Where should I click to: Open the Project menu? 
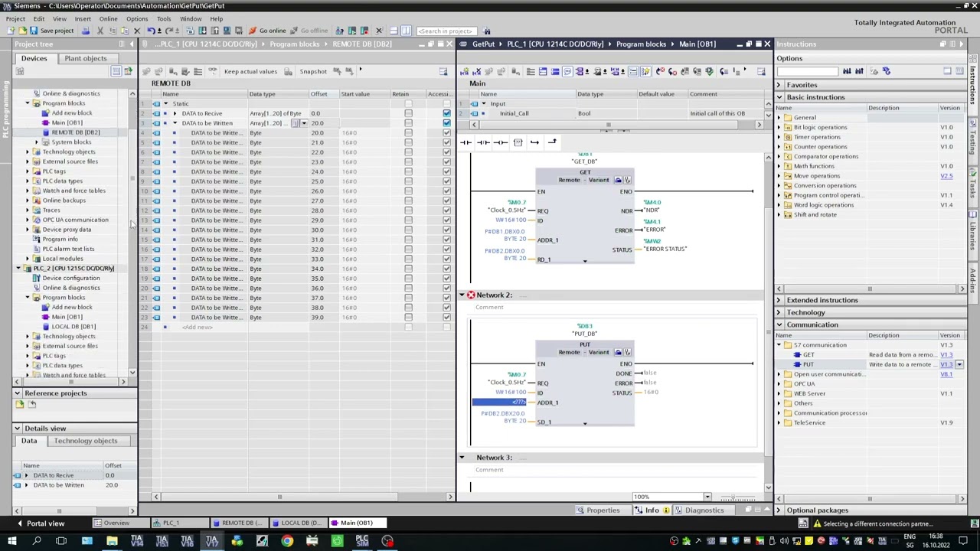pyautogui.click(x=15, y=18)
